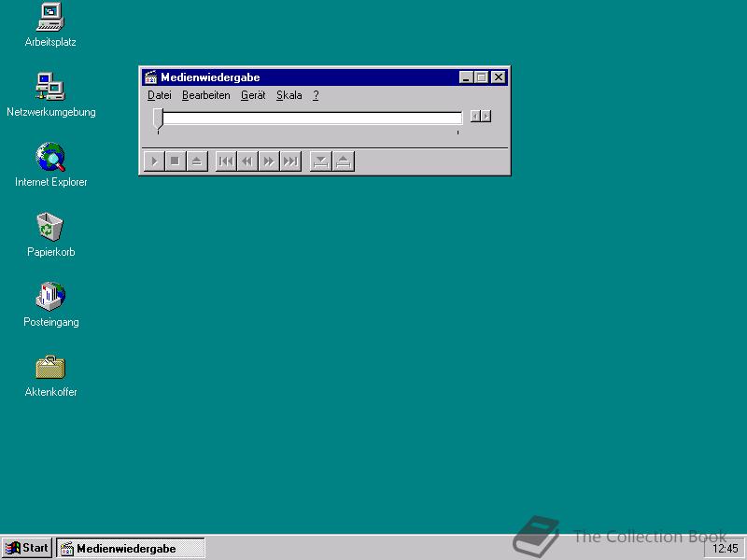Maximize the Medienwiedergabe window
Screen dimensions: 747x560
click(481, 77)
